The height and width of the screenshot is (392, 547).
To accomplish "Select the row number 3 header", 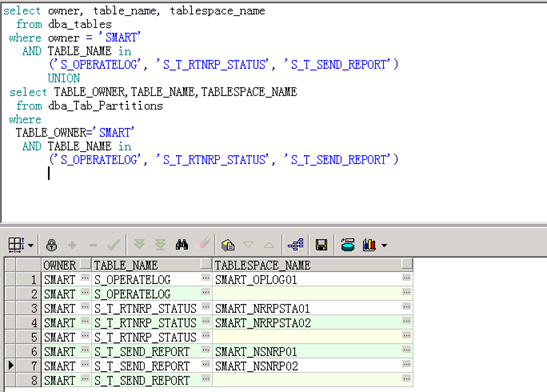I will tap(28, 308).
